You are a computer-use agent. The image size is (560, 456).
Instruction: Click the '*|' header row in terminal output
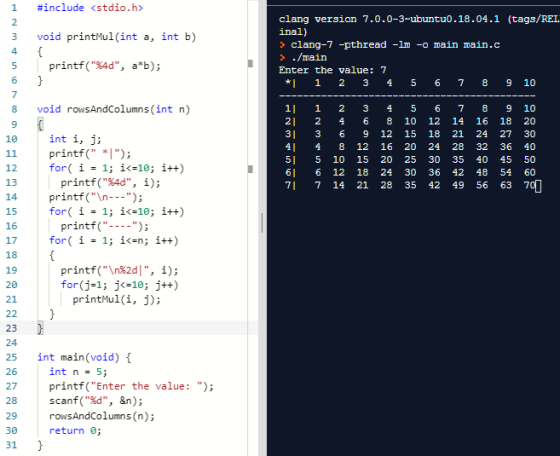(410, 83)
